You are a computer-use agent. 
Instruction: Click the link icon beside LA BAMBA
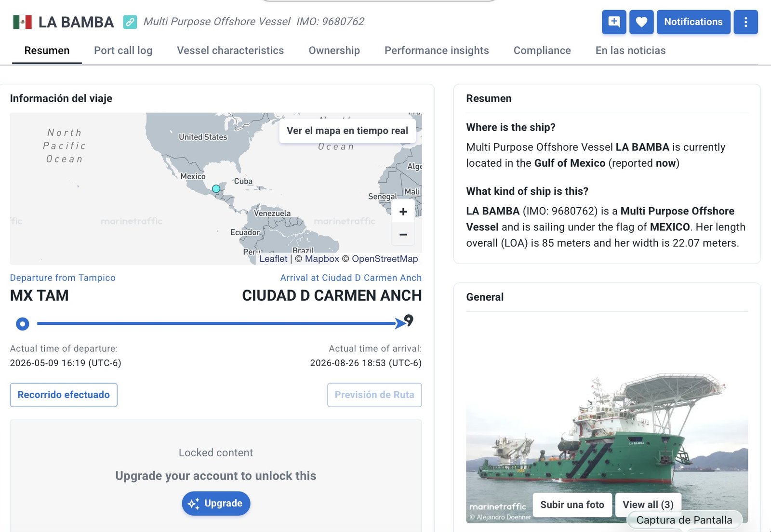(x=130, y=22)
